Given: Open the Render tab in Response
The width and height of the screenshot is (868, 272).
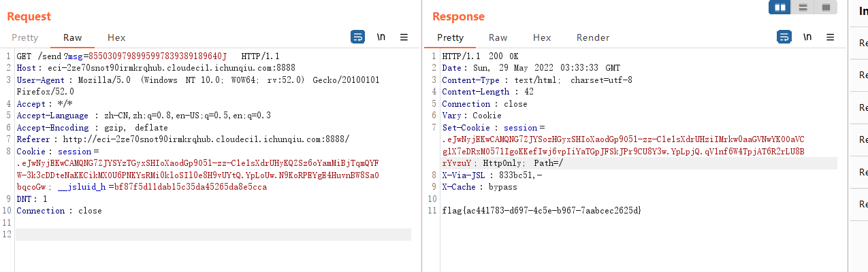Looking at the screenshot, I should (x=593, y=38).
